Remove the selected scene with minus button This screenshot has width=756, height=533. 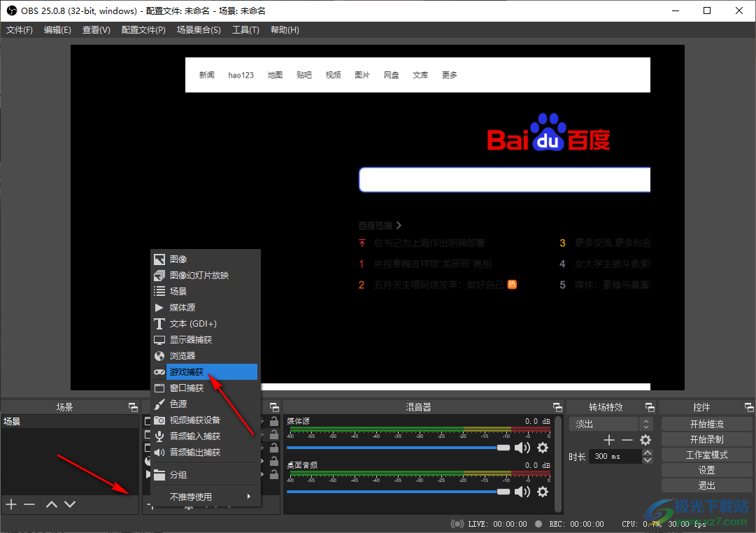[x=29, y=504]
